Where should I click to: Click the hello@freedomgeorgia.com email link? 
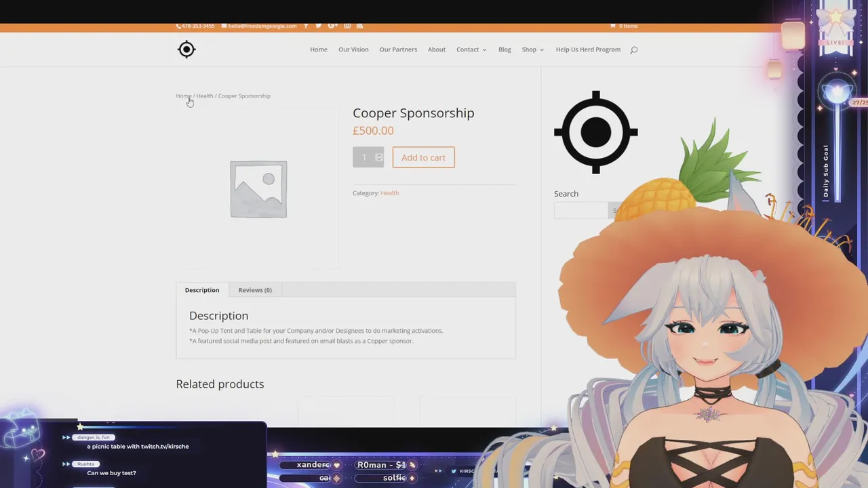click(259, 26)
